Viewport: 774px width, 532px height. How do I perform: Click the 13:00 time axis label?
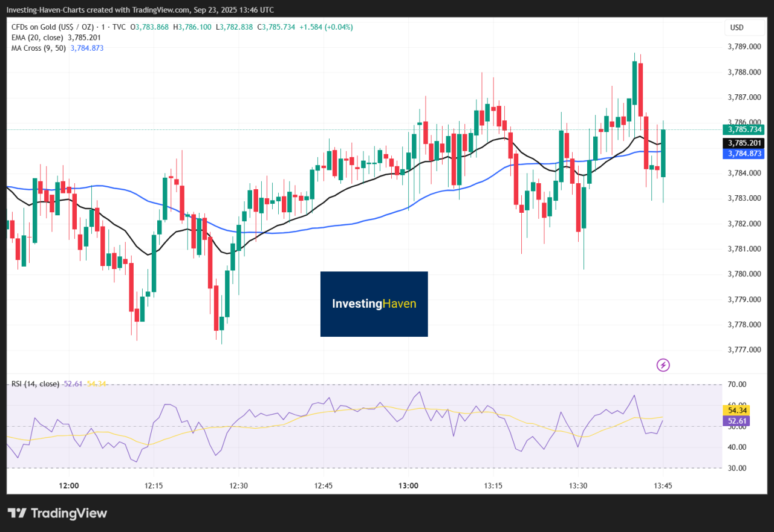[x=408, y=486]
